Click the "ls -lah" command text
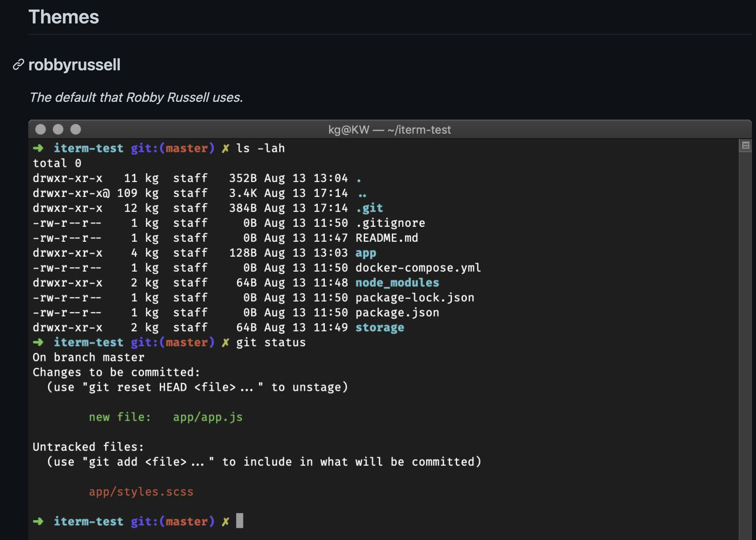Screen dimensions: 756x540 pos(260,148)
